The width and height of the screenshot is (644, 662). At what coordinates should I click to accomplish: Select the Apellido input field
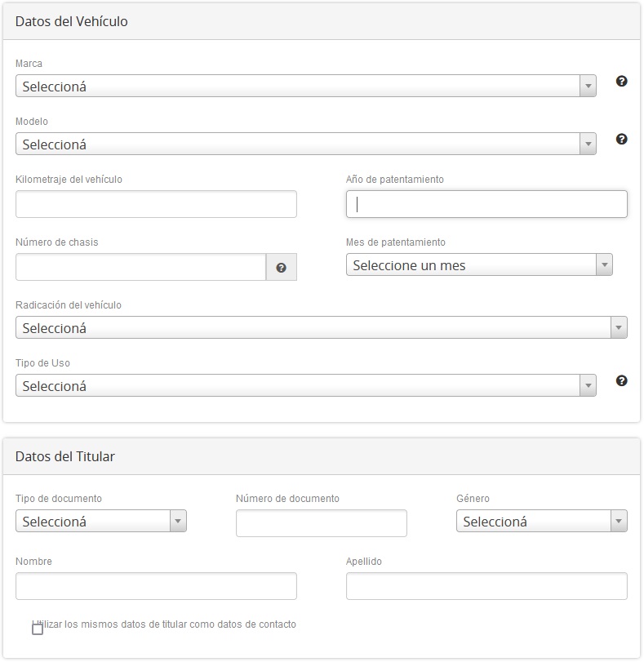[486, 585]
